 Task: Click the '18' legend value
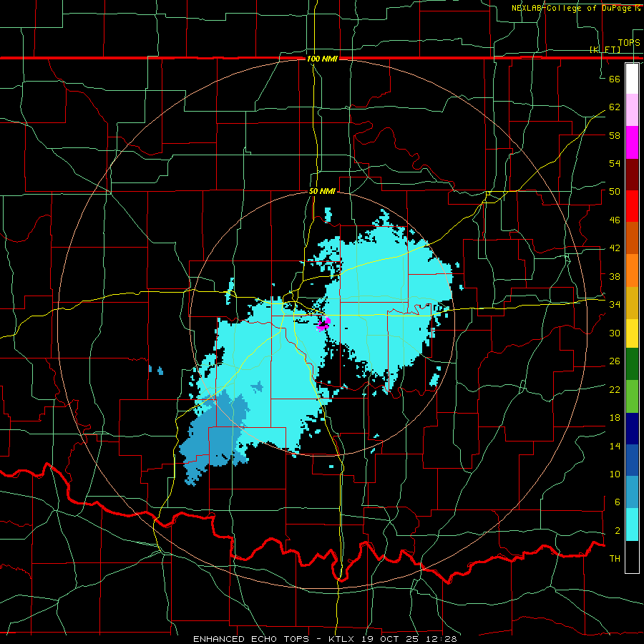pyautogui.click(x=615, y=418)
